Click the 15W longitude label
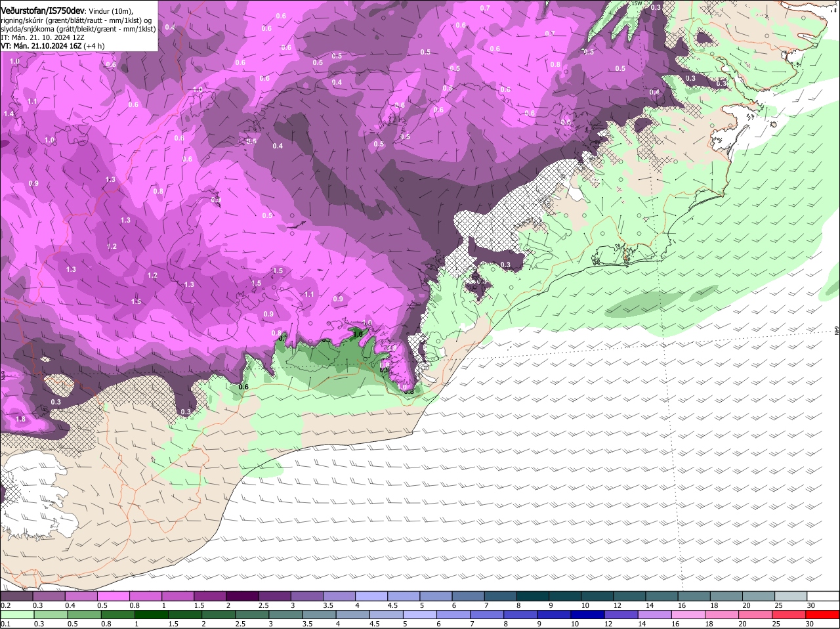The image size is (840, 629). pyautogui.click(x=636, y=3)
